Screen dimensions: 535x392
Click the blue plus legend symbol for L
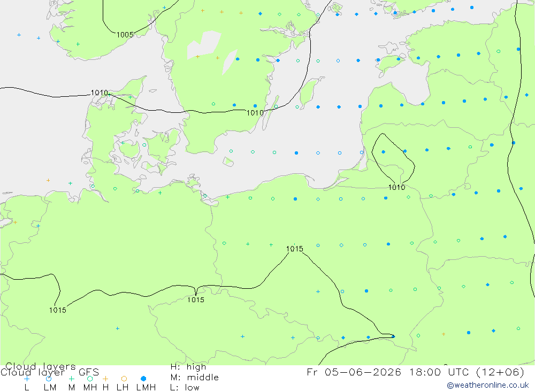(x=27, y=379)
